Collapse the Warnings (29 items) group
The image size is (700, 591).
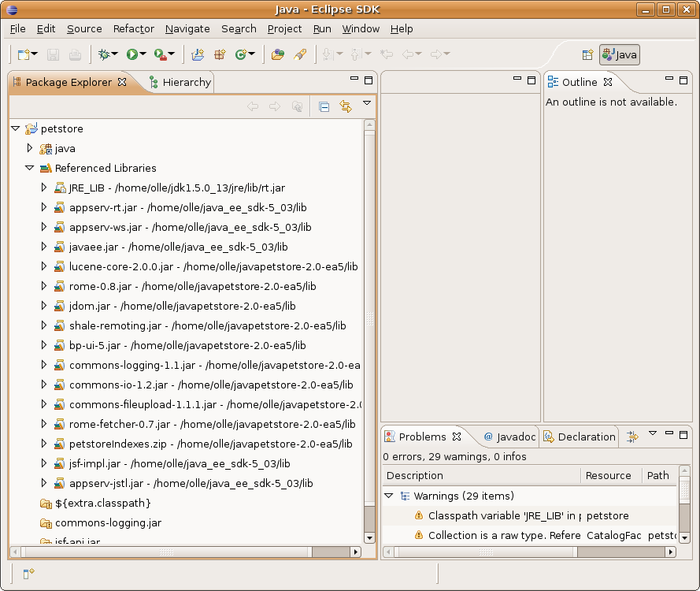pyautogui.click(x=389, y=496)
